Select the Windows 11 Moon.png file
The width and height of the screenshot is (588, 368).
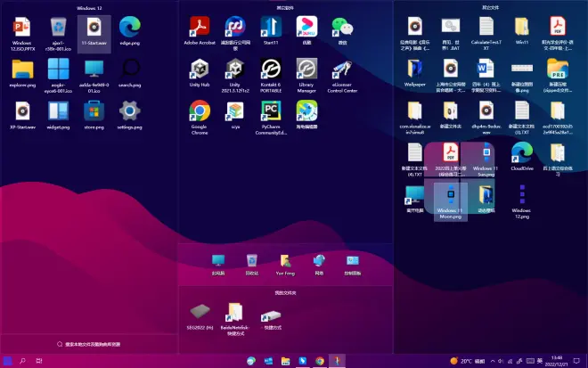[x=451, y=201]
